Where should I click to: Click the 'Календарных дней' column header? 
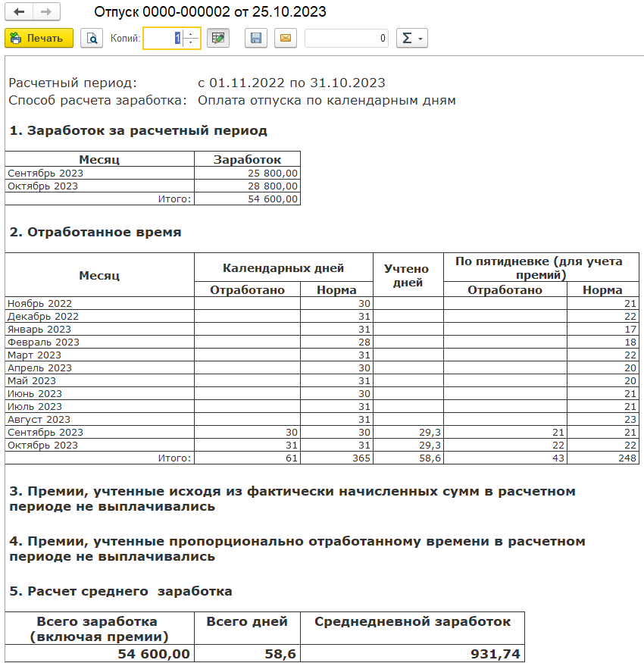[x=283, y=267]
